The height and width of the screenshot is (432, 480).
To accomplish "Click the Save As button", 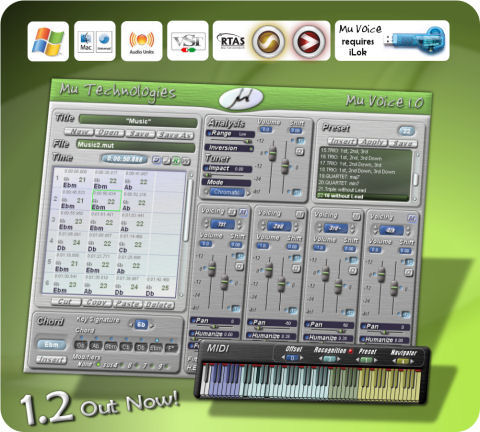I will point(175,135).
